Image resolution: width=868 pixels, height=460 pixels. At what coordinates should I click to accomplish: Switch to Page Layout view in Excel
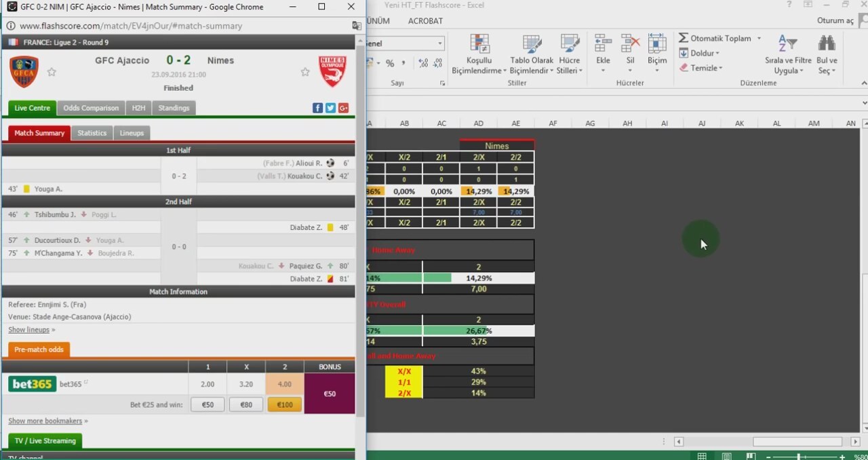pyautogui.click(x=726, y=456)
